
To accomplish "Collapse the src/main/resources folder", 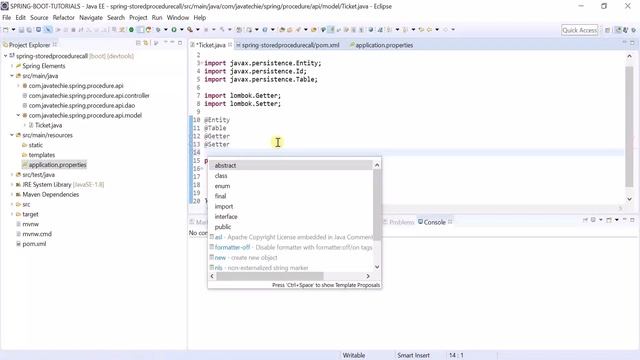I will [x=12, y=135].
